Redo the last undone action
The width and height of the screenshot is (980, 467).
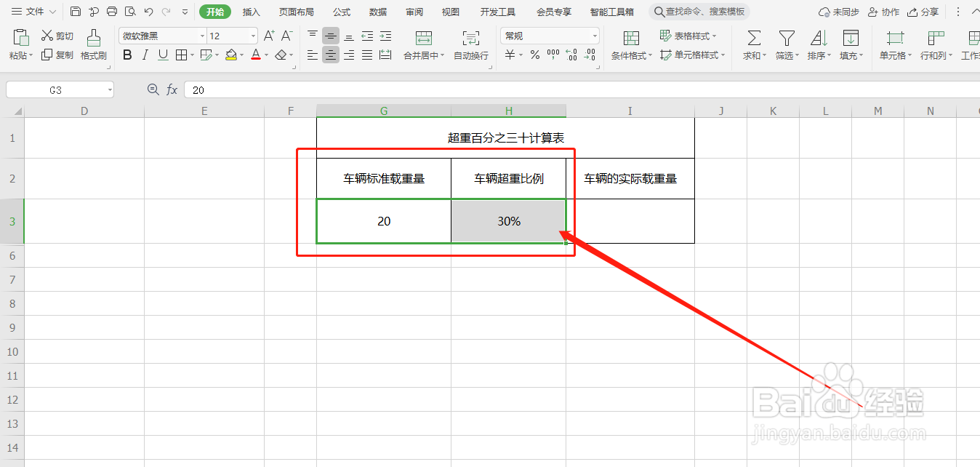166,12
